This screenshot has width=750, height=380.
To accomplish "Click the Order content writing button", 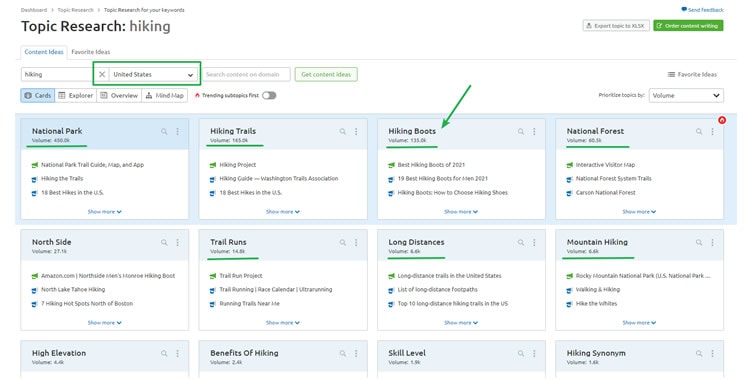I will click(x=688, y=25).
